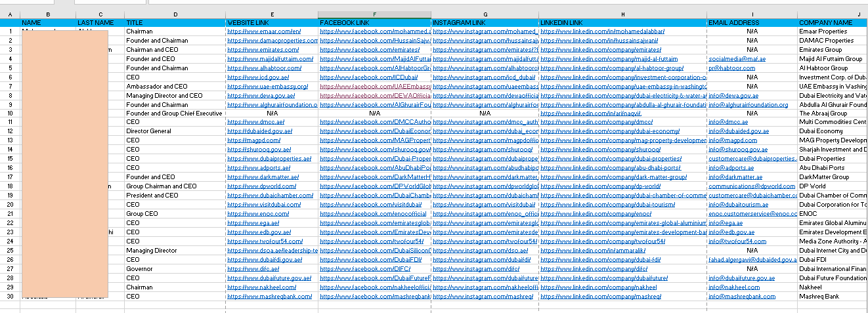Select row 25 header

pyautogui.click(x=11, y=250)
